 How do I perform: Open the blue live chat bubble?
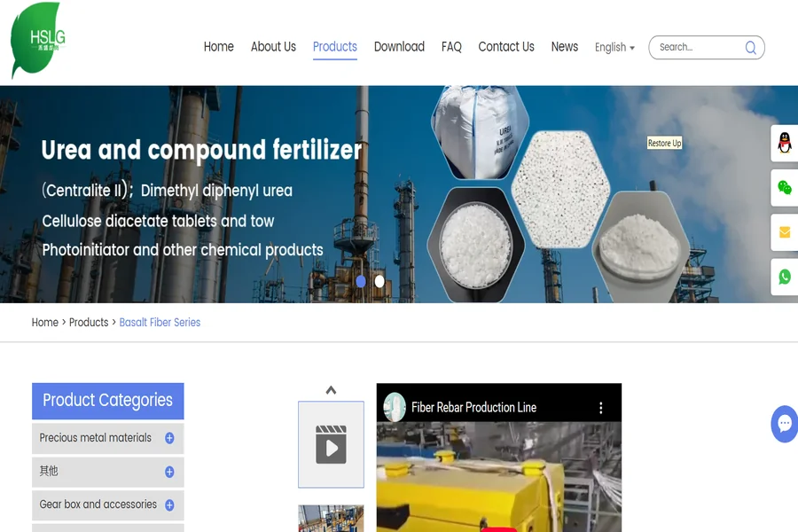point(785,424)
